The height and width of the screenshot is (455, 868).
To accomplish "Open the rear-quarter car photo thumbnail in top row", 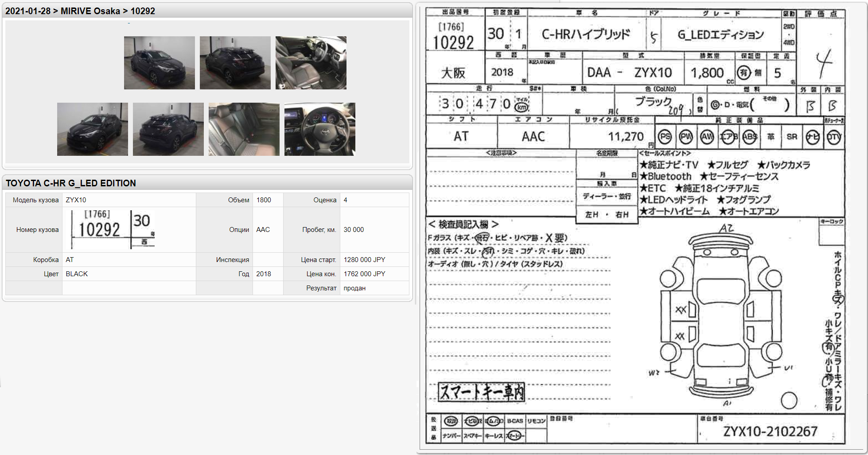I will pos(235,63).
